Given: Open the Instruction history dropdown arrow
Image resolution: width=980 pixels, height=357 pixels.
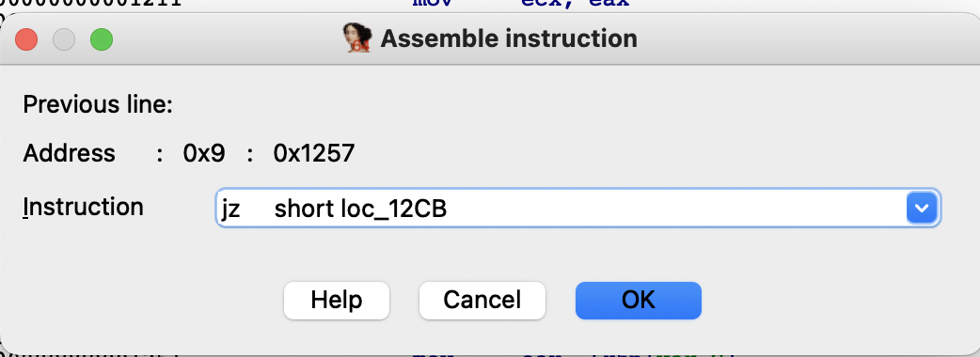Looking at the screenshot, I should pos(922,208).
